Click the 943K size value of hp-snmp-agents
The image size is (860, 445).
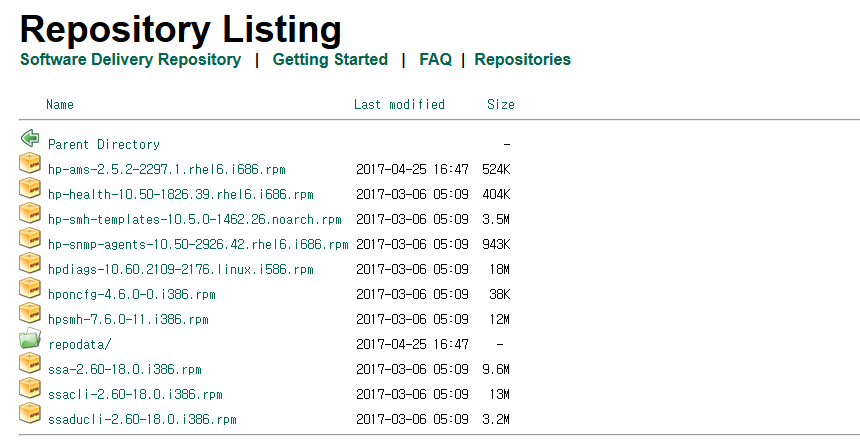coord(496,245)
